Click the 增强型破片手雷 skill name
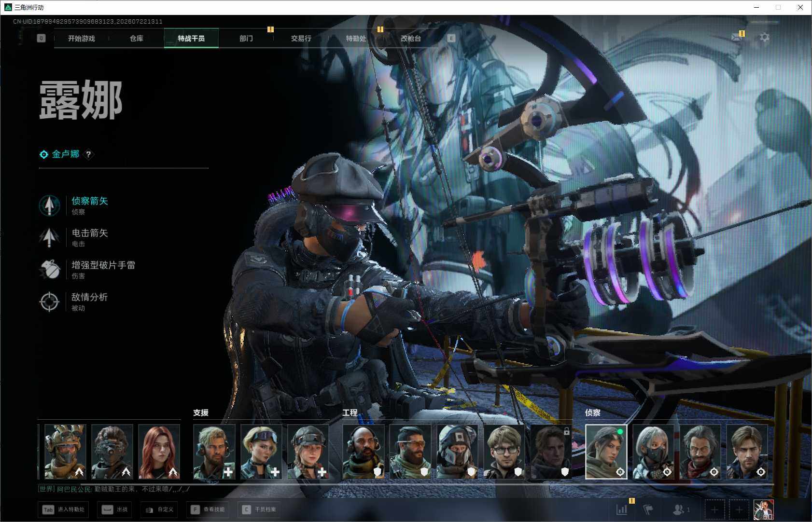 tap(103, 265)
